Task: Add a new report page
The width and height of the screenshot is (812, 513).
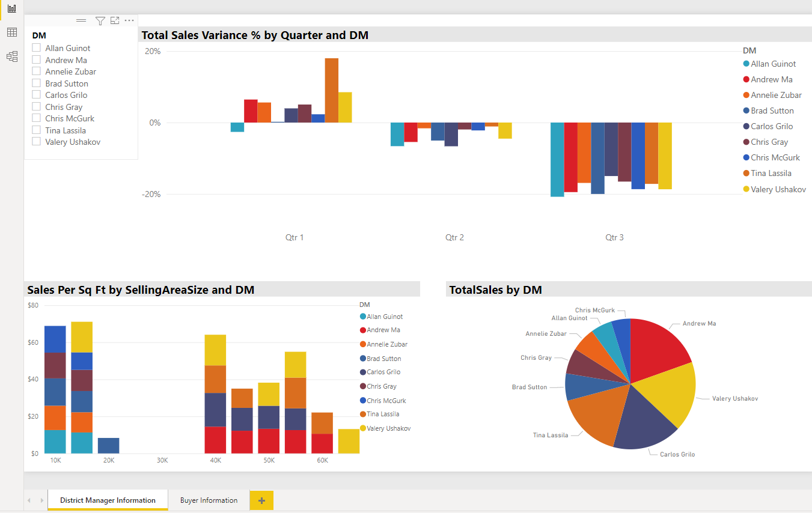Action: 261,500
